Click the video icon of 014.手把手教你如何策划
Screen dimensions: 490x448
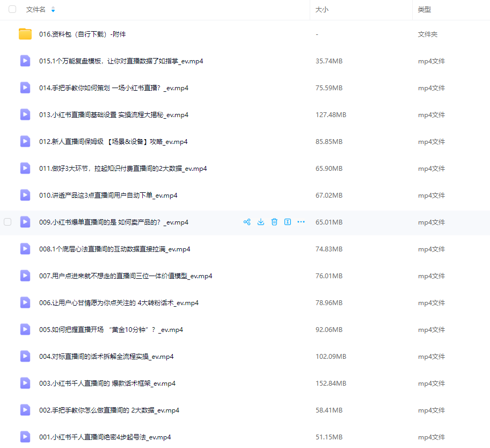[x=25, y=88]
